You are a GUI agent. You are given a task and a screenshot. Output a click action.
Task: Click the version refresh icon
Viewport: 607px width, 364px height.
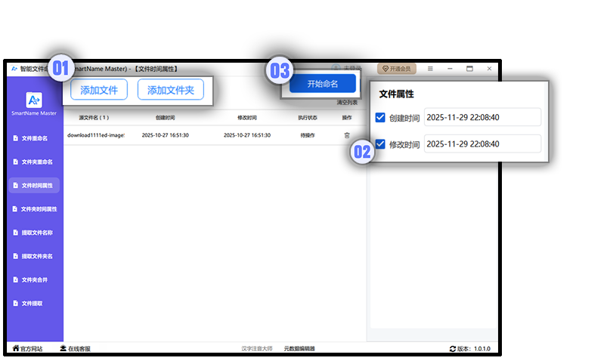(x=452, y=349)
